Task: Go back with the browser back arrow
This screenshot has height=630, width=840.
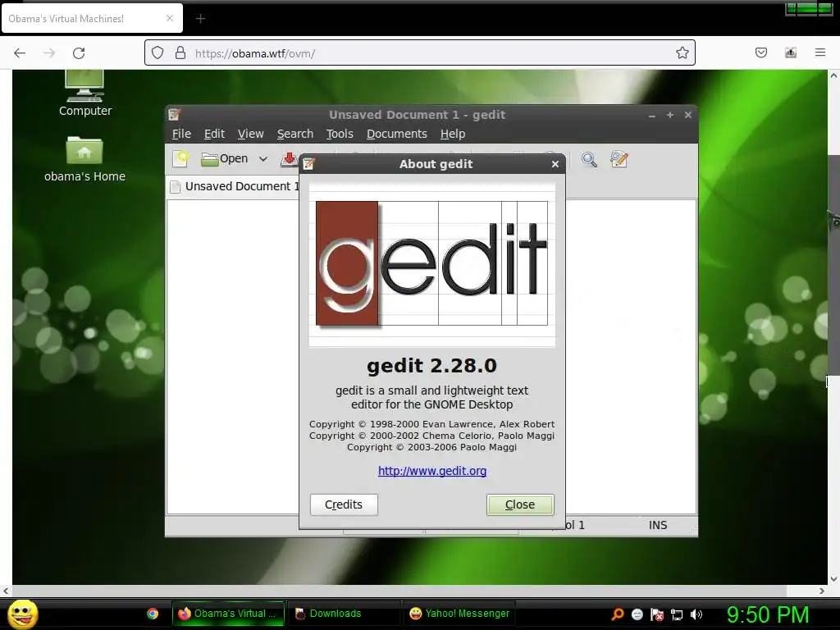Action: 20,53
